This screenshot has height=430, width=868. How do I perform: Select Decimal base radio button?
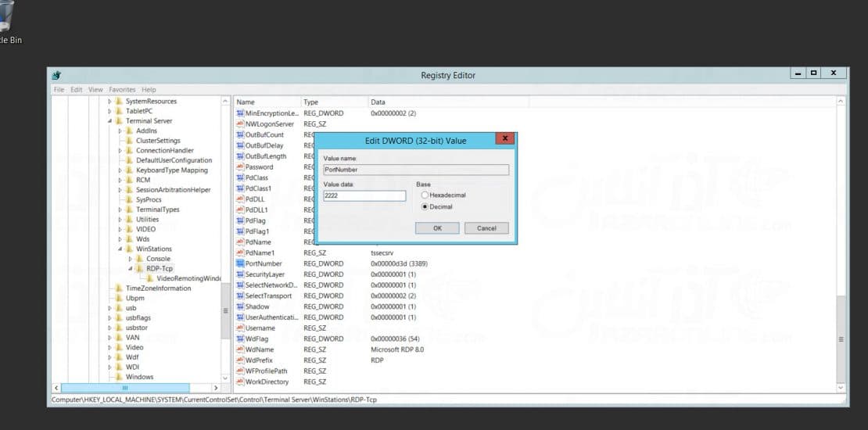[425, 206]
